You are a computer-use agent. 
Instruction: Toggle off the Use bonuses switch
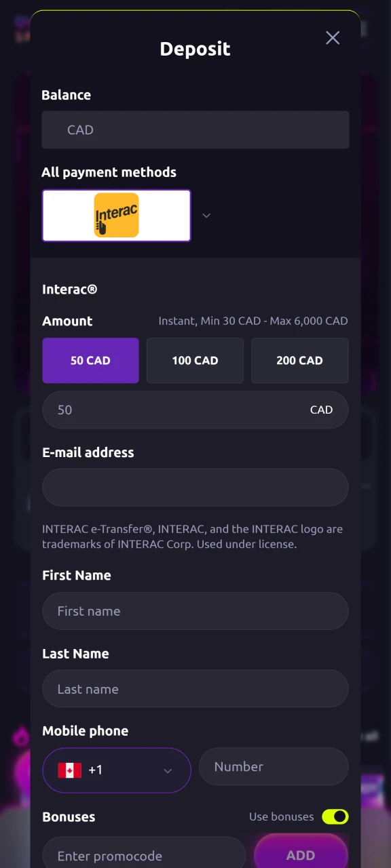pyautogui.click(x=335, y=816)
